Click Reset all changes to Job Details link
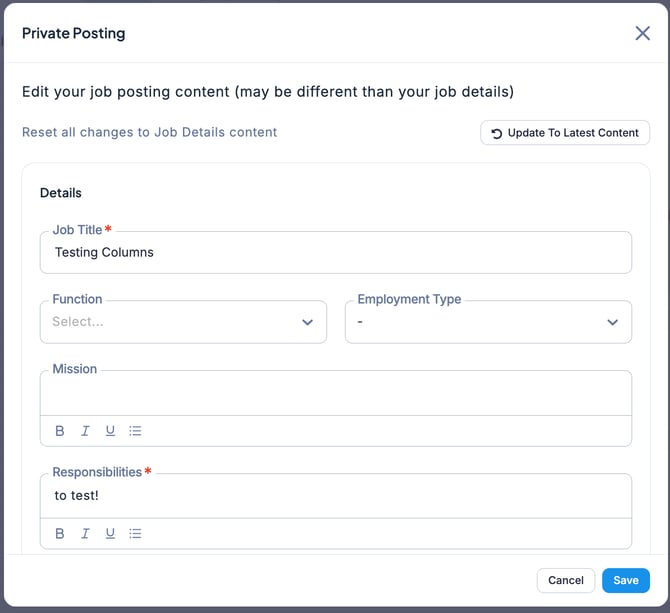The height and width of the screenshot is (613, 670). [x=150, y=132]
